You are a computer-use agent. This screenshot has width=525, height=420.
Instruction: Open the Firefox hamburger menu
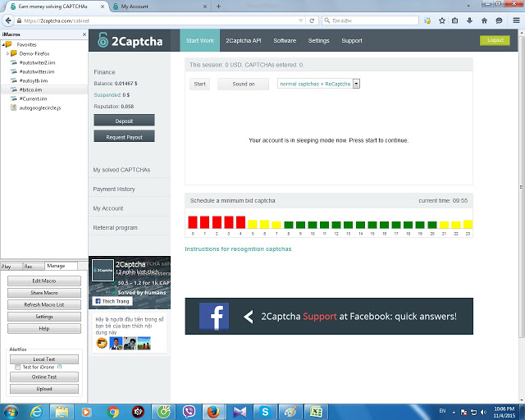[516, 21]
